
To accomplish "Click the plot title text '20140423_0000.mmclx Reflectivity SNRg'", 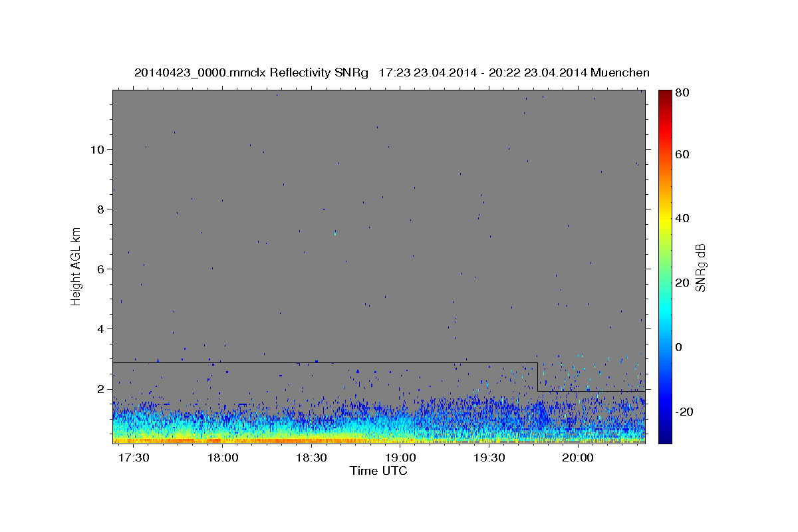I will [251, 73].
